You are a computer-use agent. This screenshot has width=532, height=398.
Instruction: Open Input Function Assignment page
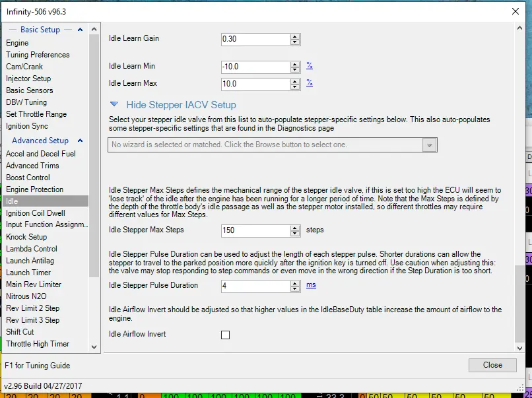point(47,224)
